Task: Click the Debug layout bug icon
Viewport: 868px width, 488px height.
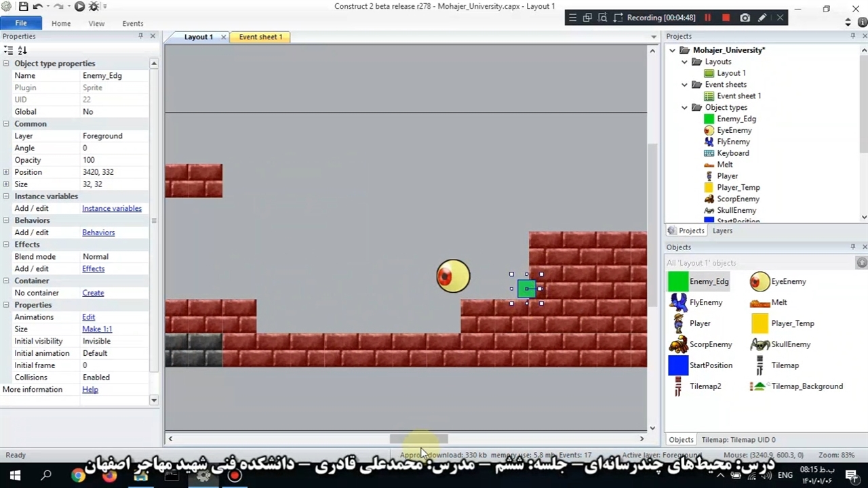Action: tap(94, 7)
